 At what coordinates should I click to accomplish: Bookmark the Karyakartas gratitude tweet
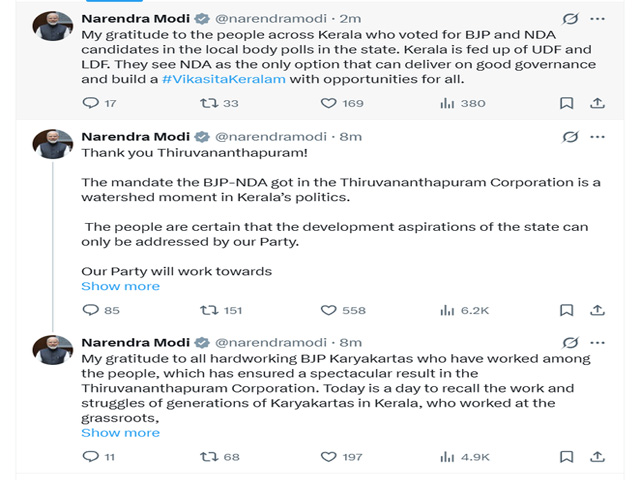pos(566,457)
